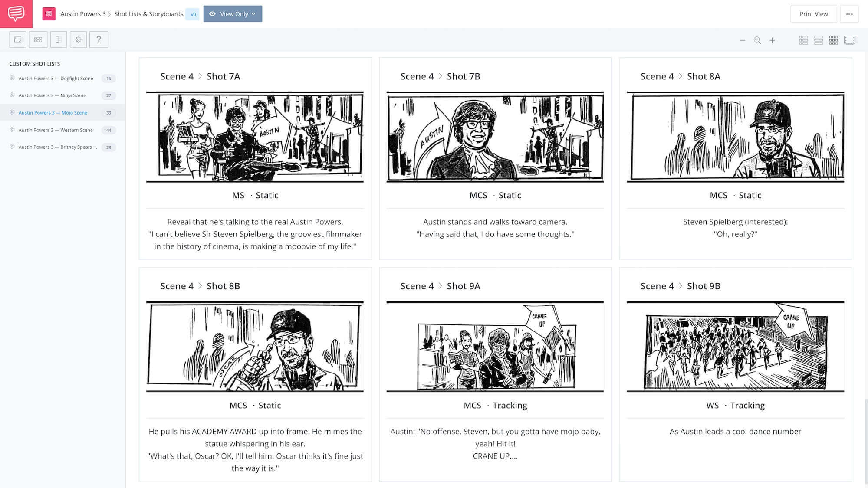868x488 pixels.
Task: Select the thumbnail grid toolbar icon
Action: (x=38, y=39)
